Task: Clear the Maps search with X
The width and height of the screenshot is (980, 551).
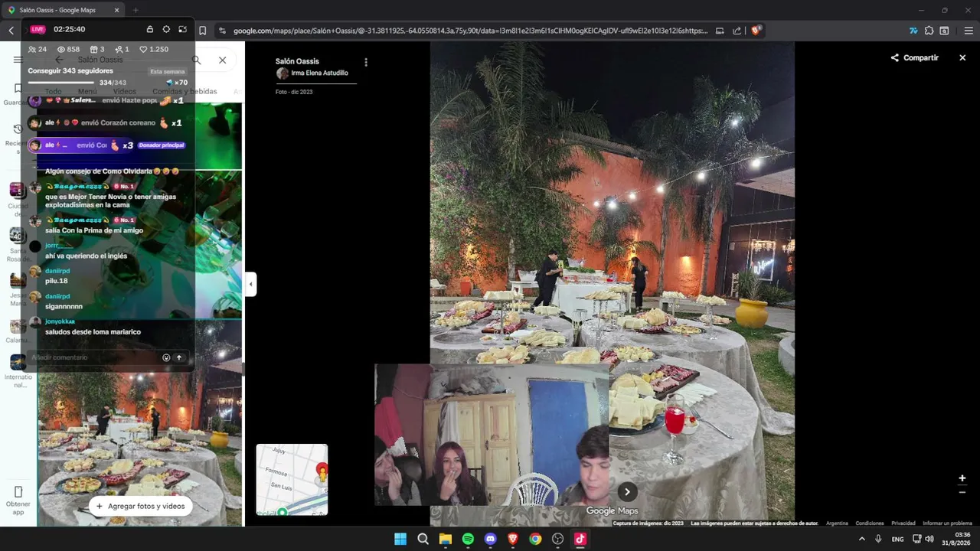Action: [x=222, y=60]
